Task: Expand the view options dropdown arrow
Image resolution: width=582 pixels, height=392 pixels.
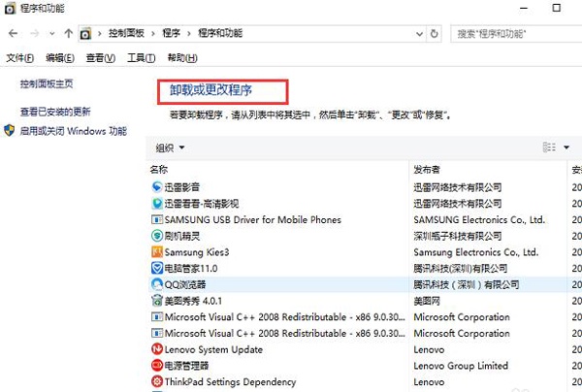Action: (x=566, y=147)
